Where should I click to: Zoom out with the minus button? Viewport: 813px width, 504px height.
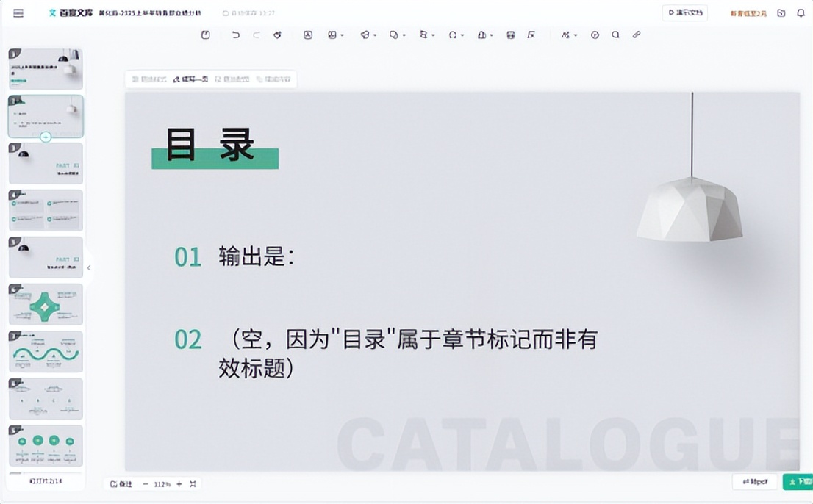pos(146,484)
